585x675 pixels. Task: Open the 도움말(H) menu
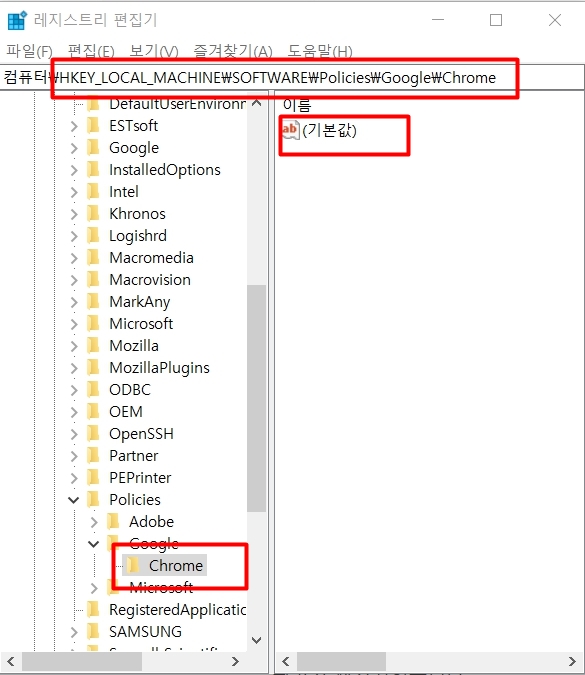(320, 51)
